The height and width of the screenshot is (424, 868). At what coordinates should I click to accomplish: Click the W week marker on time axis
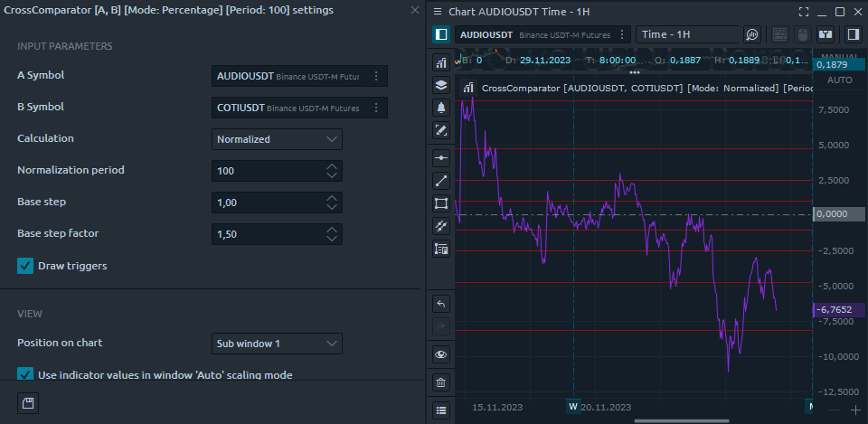(573, 407)
